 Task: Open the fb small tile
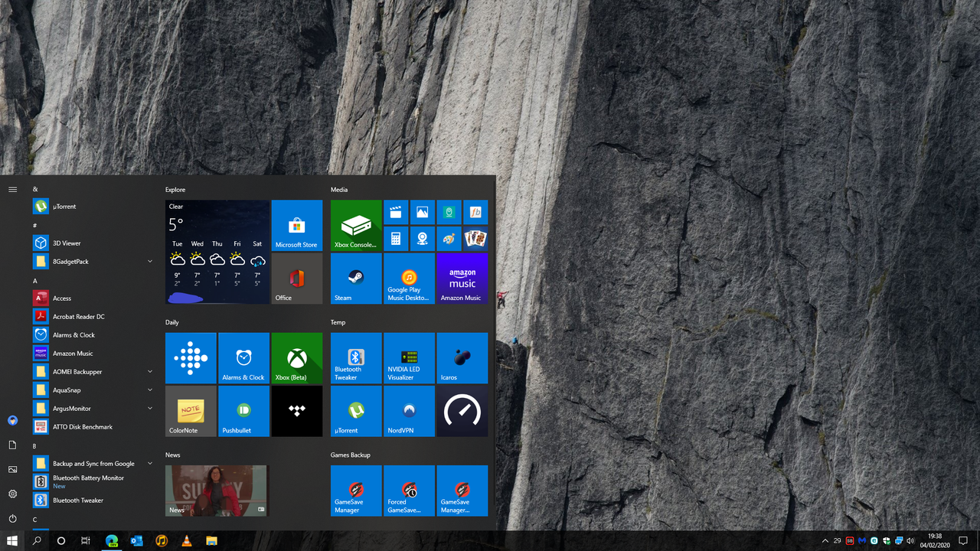[475, 213]
